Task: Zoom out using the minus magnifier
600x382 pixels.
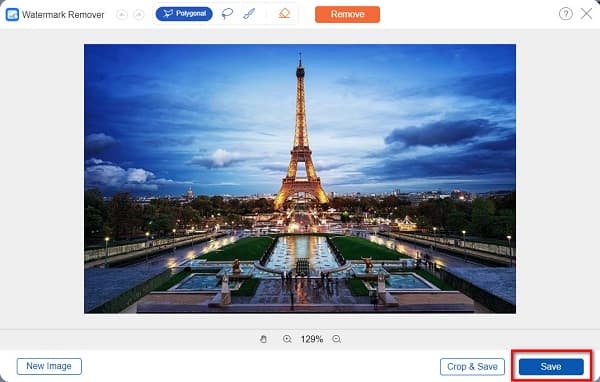Action: [336, 339]
